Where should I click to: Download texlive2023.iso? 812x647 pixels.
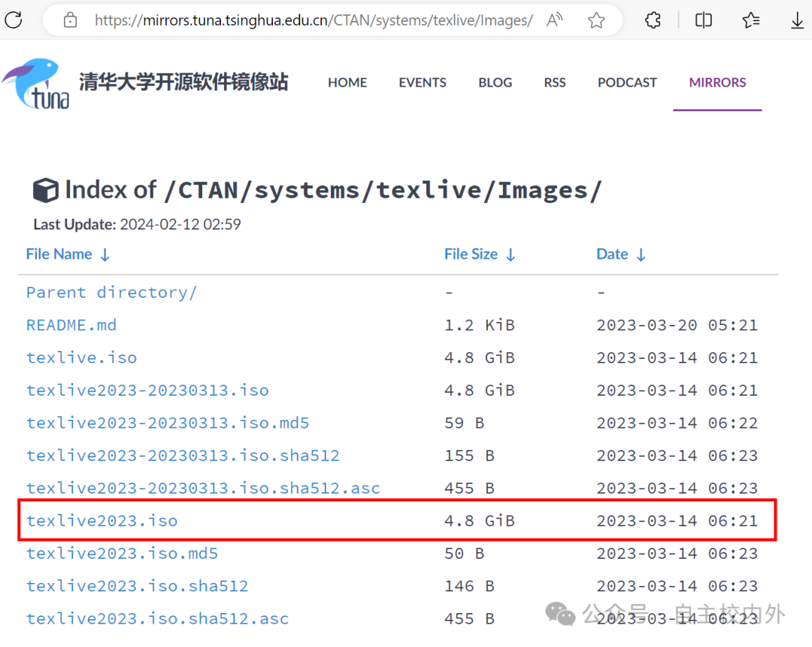(102, 521)
